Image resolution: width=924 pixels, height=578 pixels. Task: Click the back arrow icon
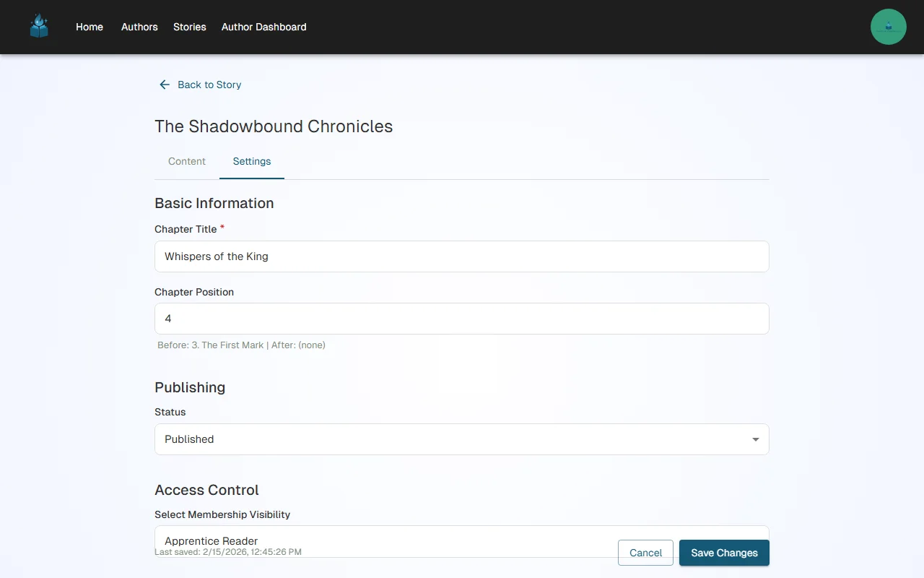pyautogui.click(x=164, y=85)
